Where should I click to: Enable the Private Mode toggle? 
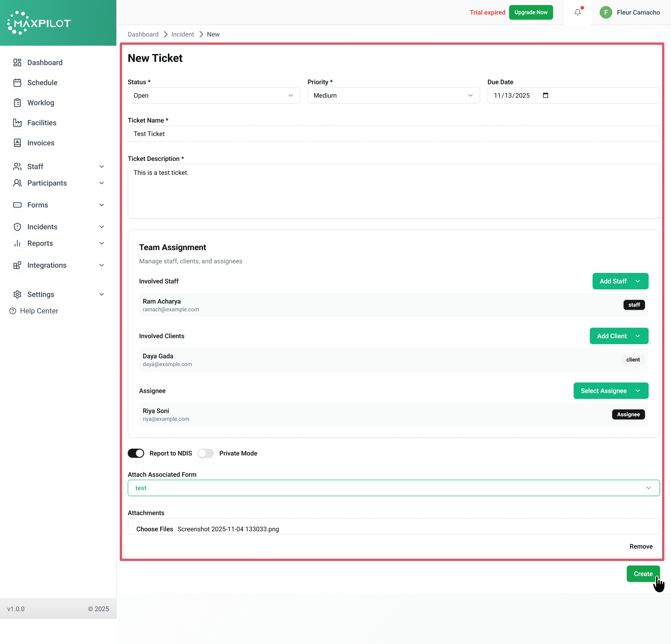point(205,453)
